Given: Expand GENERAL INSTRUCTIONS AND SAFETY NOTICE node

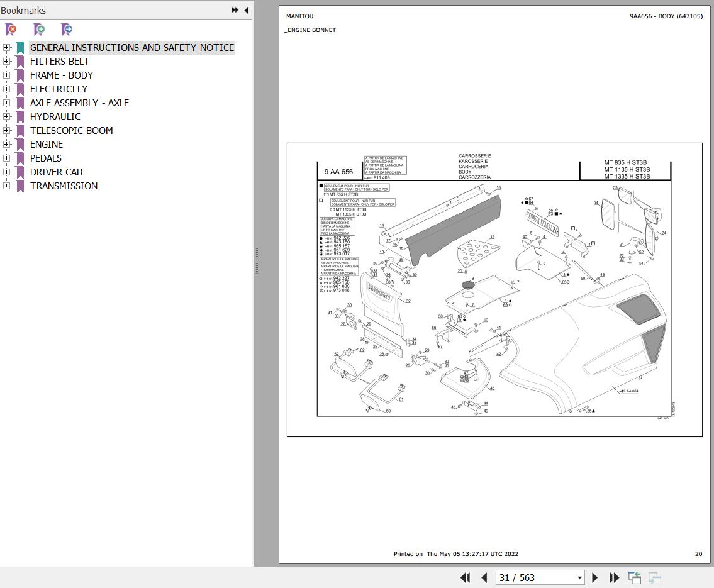Looking at the screenshot, I should [6, 47].
